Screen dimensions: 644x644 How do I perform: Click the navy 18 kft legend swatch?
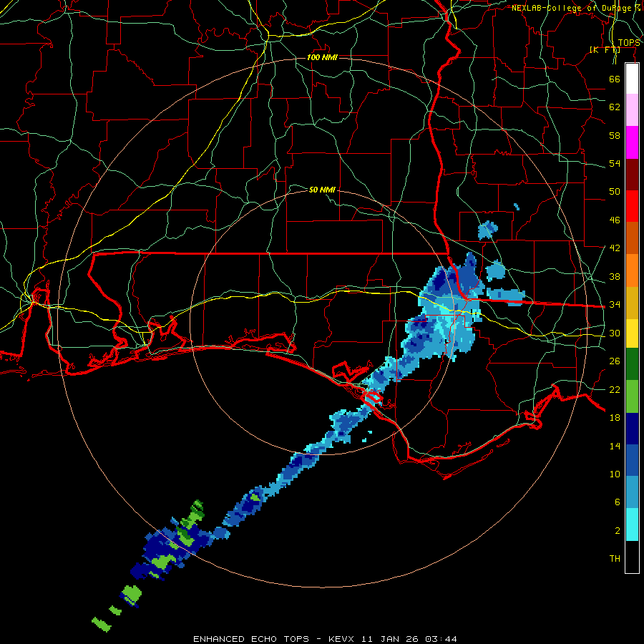pyautogui.click(x=632, y=429)
